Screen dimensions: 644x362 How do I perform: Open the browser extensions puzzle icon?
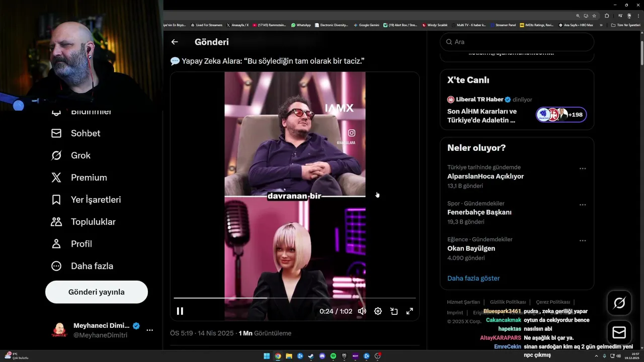607,16
